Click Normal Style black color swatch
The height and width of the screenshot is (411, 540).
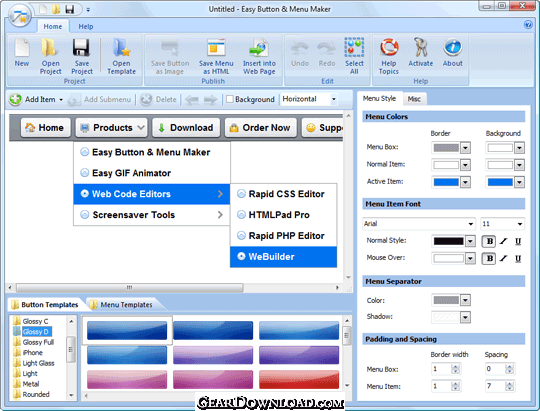coord(448,241)
